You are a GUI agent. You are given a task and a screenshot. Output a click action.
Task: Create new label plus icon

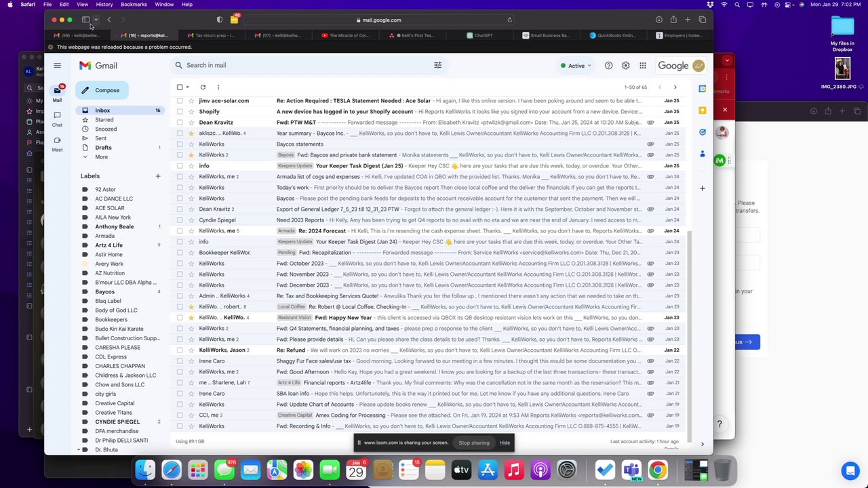158,176
